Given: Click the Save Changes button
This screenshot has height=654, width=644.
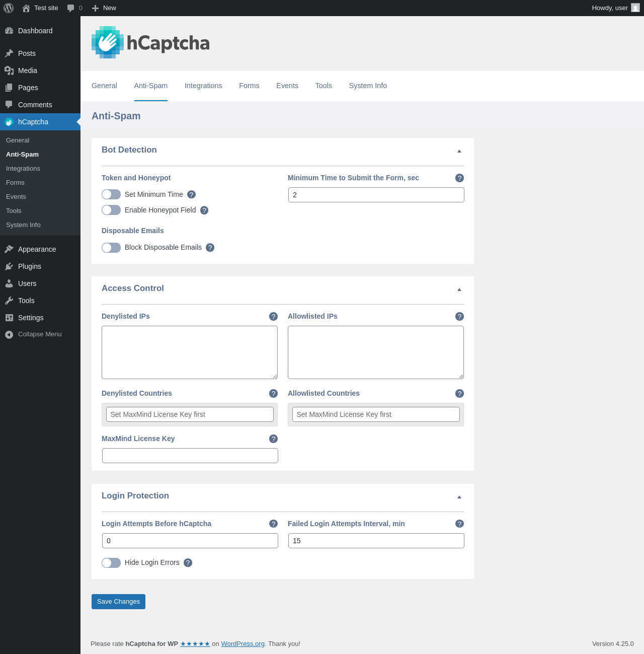Looking at the screenshot, I should click(118, 602).
